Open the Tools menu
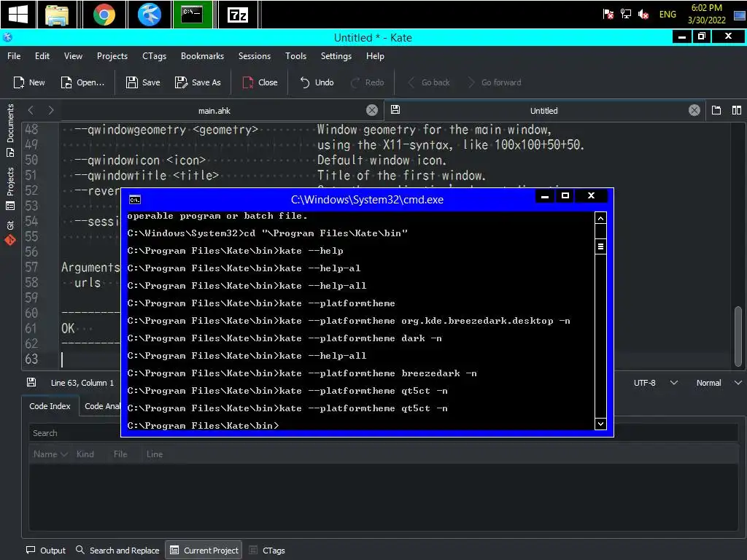 pyautogui.click(x=295, y=55)
